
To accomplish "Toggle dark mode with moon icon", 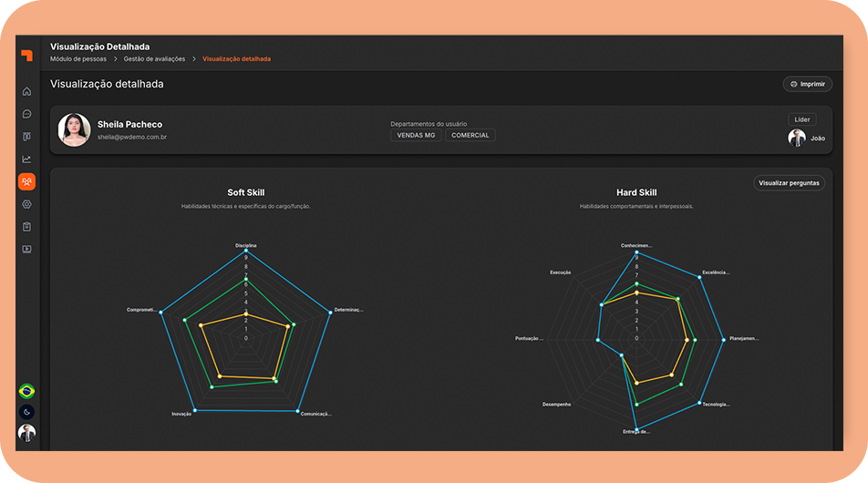I will (x=26, y=412).
